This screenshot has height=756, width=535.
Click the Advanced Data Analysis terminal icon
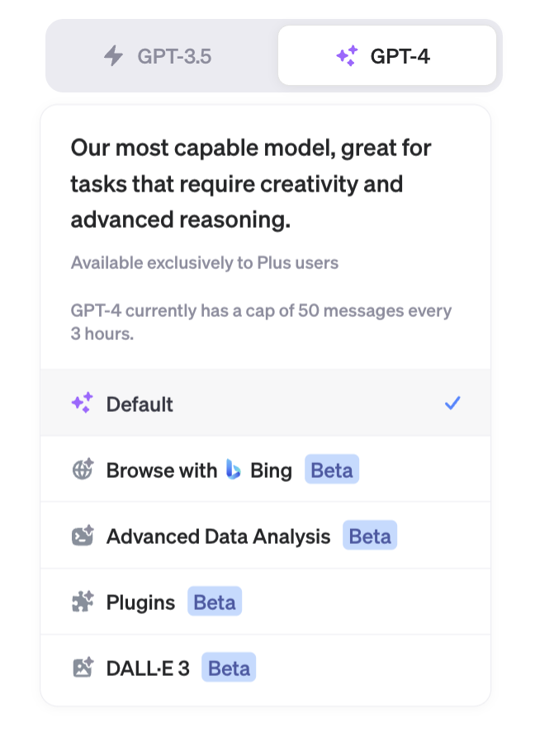point(82,536)
